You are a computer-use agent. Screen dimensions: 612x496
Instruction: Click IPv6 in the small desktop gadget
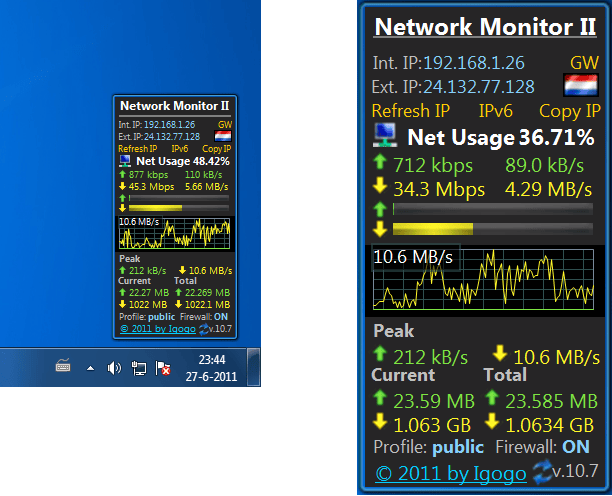pos(180,149)
